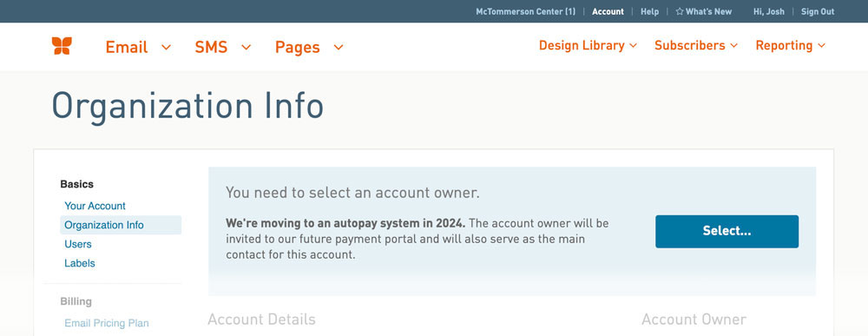Open What's New
Screen dimensions: 868x336
pos(708,11)
